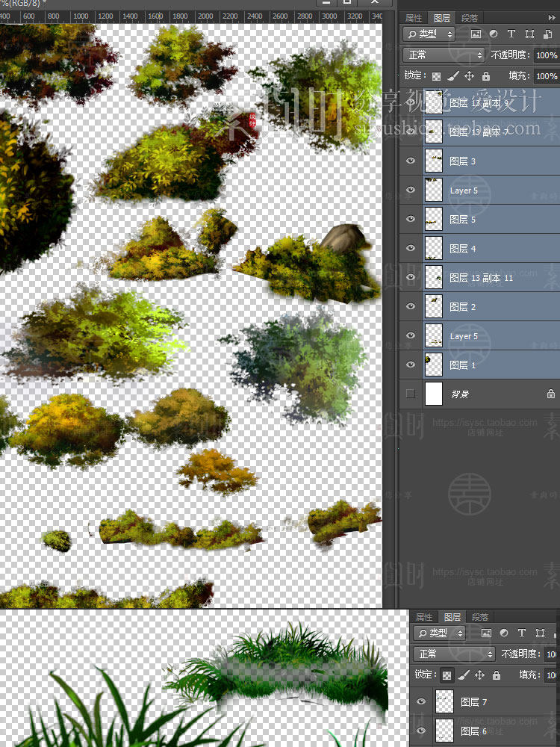Lock layer position in upper Layers panel

469,75
